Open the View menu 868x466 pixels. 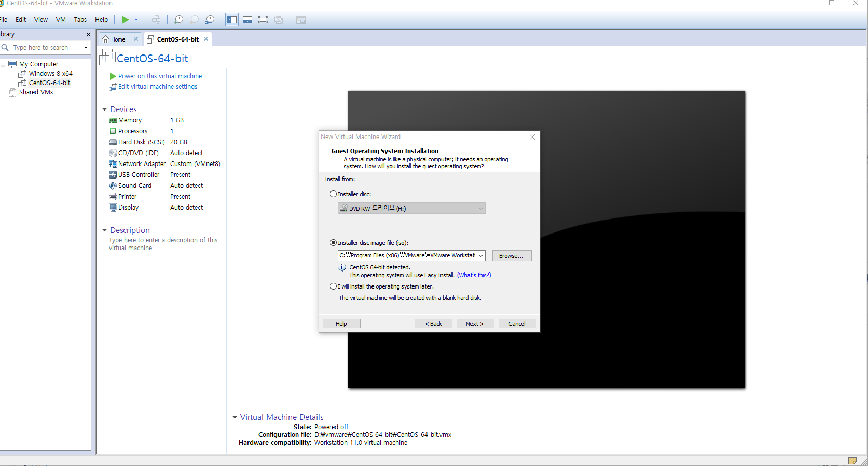tap(41, 20)
